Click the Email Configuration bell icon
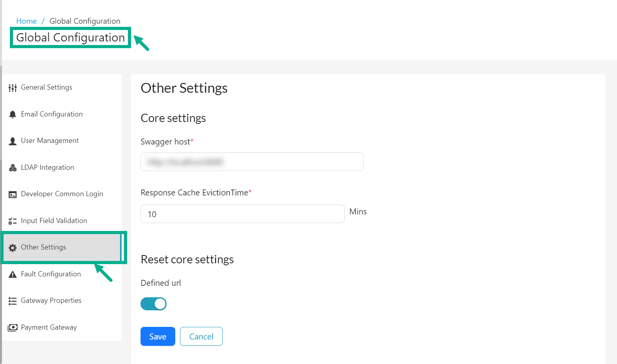The width and height of the screenshot is (617, 364). 12,114
